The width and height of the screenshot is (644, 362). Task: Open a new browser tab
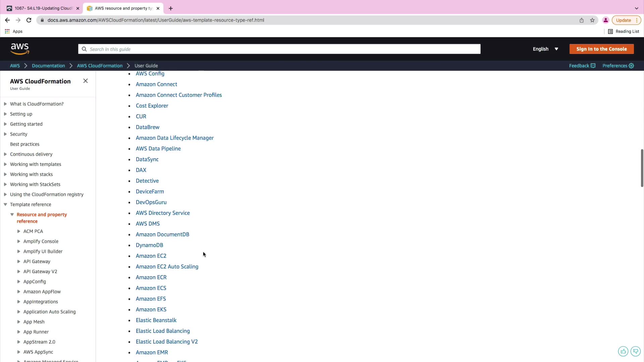(171, 8)
